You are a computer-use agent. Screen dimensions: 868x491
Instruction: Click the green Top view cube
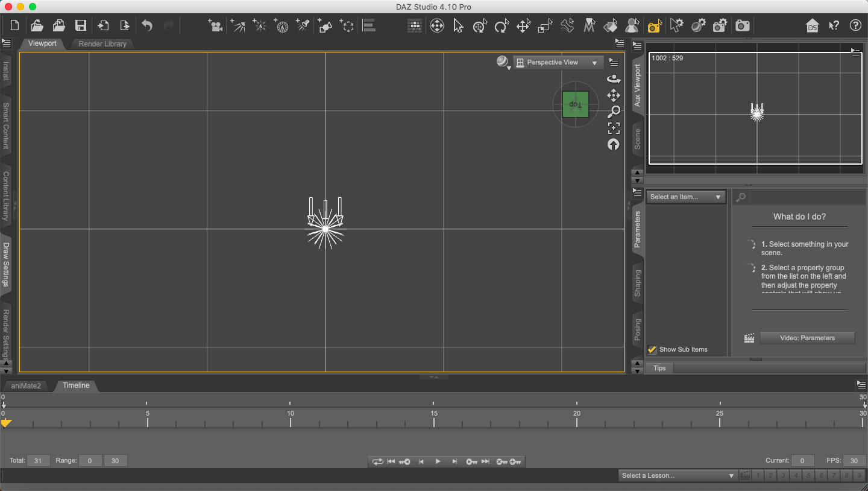[x=576, y=104]
